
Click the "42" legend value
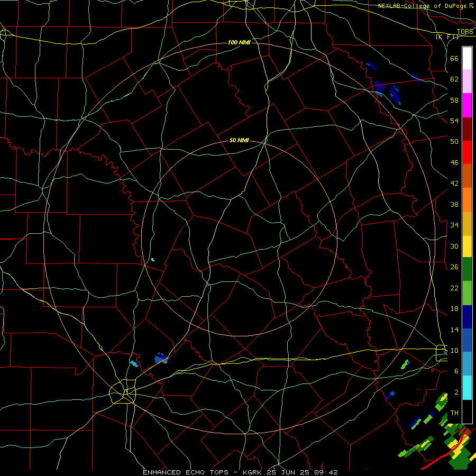[454, 184]
